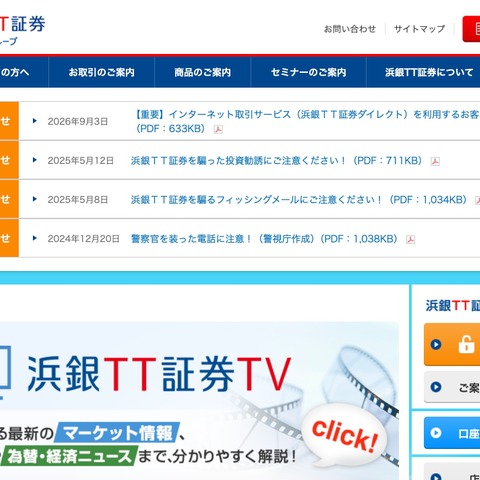Screen dimensions: 480x480
Task: Open the 浜銀TT証券TV banner
Action: coord(199,401)
